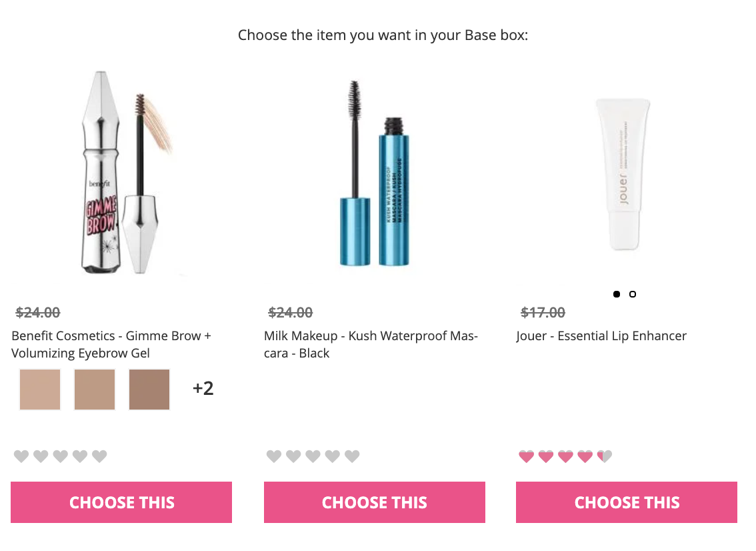Click the half-filled heart on Jouer rating

coord(605,456)
